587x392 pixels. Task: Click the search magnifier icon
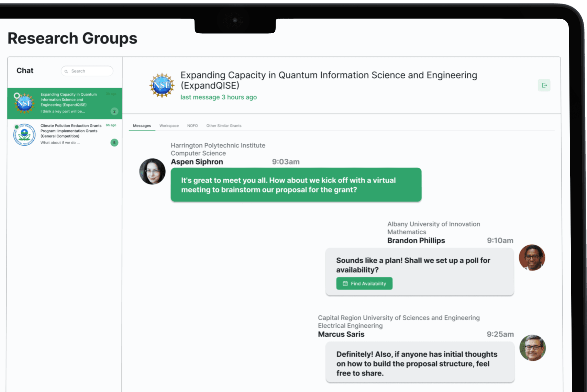click(x=66, y=71)
